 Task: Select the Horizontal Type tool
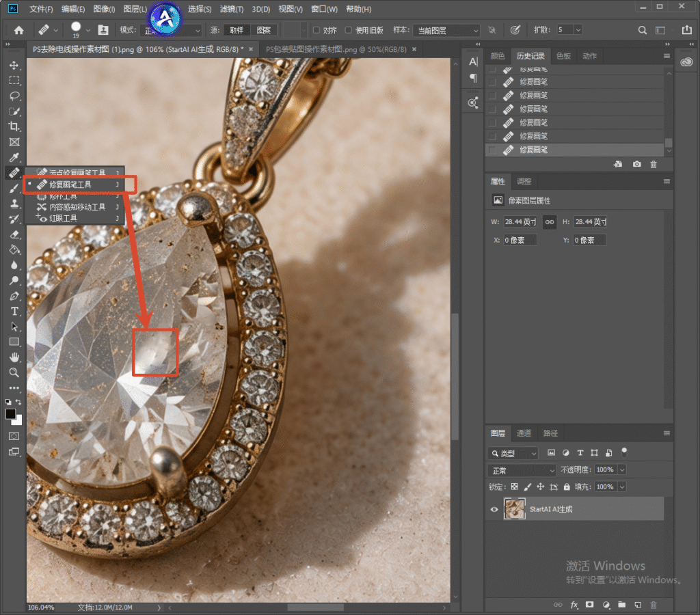[x=14, y=311]
